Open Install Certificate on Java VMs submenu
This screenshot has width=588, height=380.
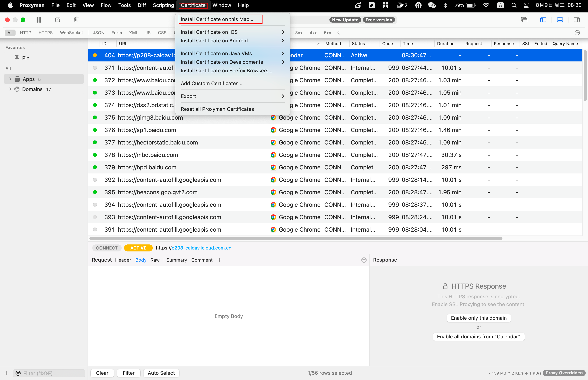point(232,53)
